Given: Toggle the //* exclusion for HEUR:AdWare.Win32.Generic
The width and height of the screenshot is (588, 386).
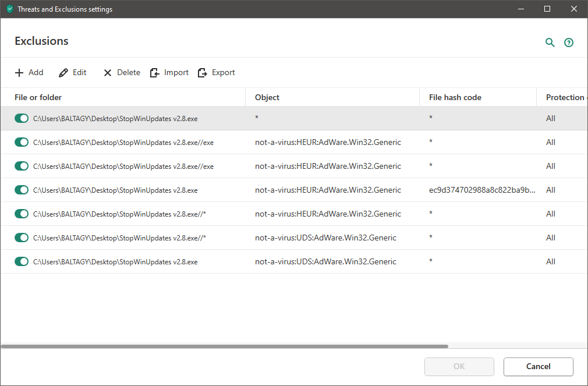Looking at the screenshot, I should click(22, 214).
